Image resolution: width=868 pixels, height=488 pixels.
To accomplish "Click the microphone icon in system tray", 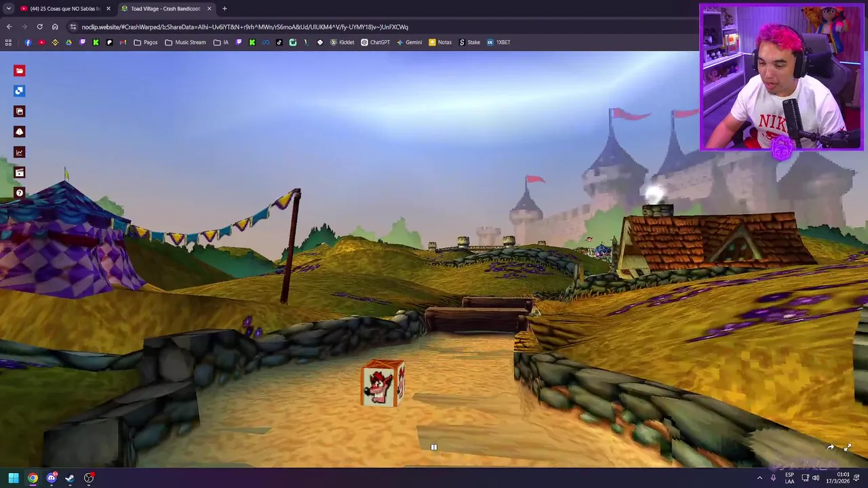I will [x=773, y=478].
